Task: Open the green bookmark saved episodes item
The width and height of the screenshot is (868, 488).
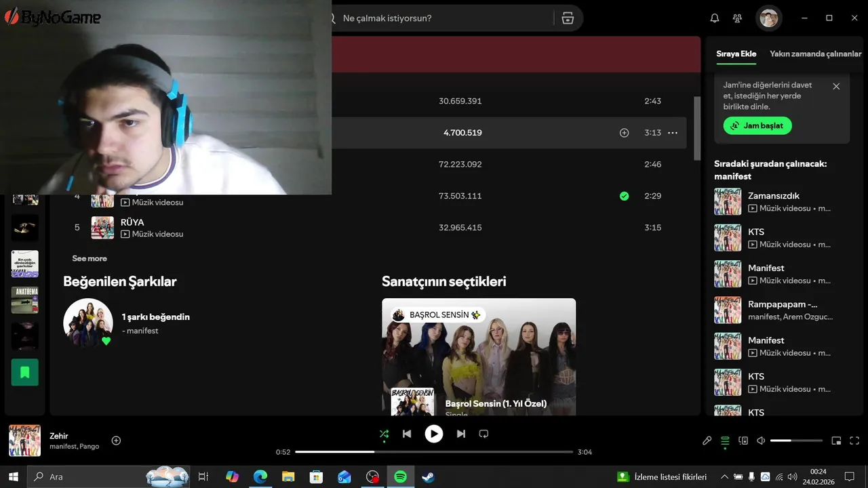Action: tap(25, 372)
